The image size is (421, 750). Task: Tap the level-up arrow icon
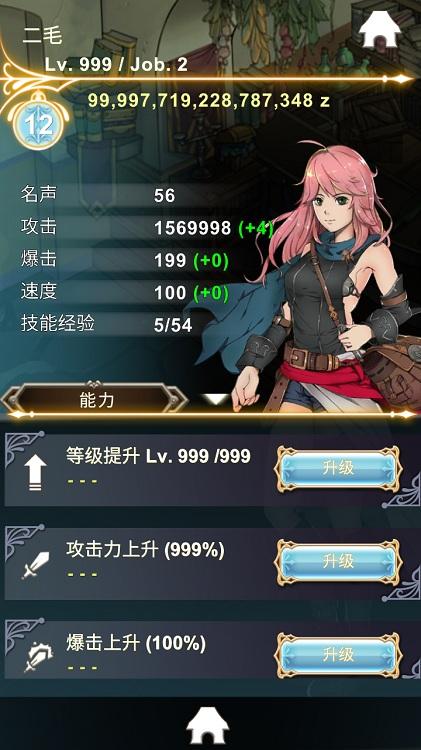(x=35, y=472)
